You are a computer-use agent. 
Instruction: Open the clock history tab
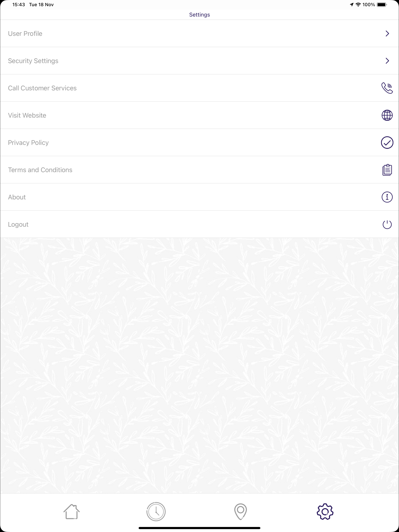click(x=156, y=512)
